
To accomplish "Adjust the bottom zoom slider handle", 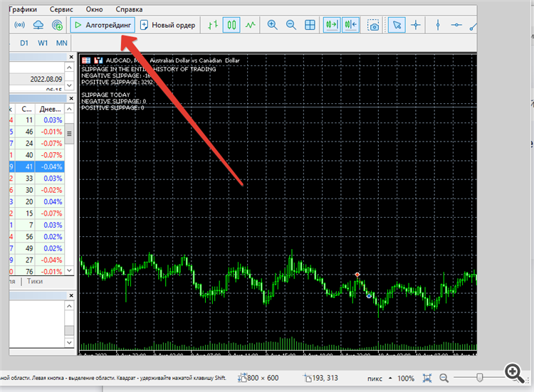I will [x=479, y=378].
